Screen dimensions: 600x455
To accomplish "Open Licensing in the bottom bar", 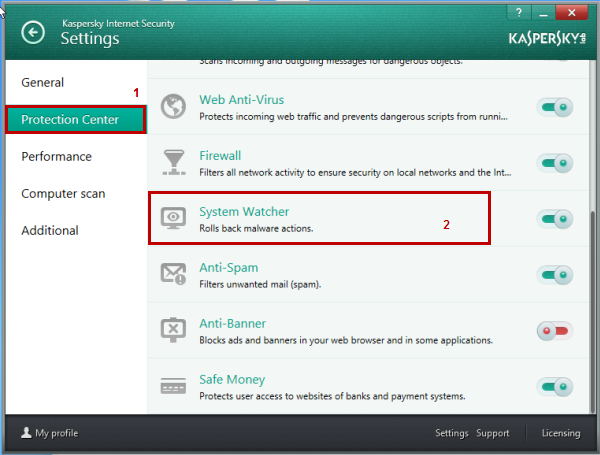I will [x=561, y=433].
